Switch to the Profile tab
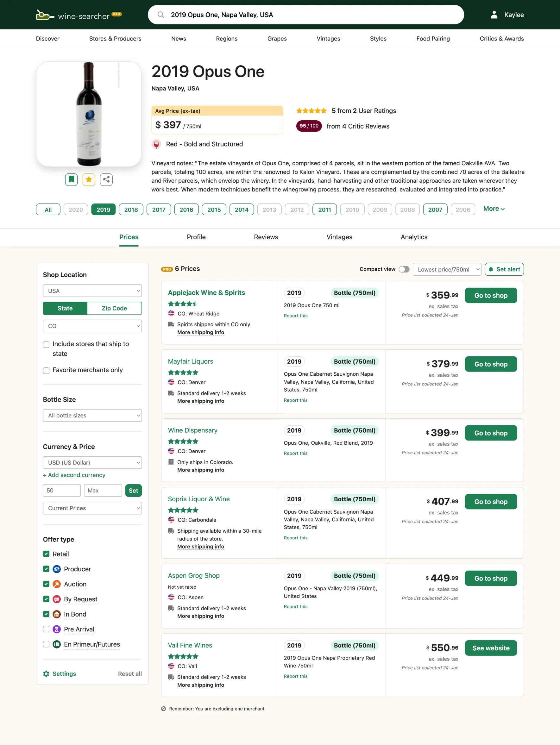The image size is (560, 745). pyautogui.click(x=196, y=237)
